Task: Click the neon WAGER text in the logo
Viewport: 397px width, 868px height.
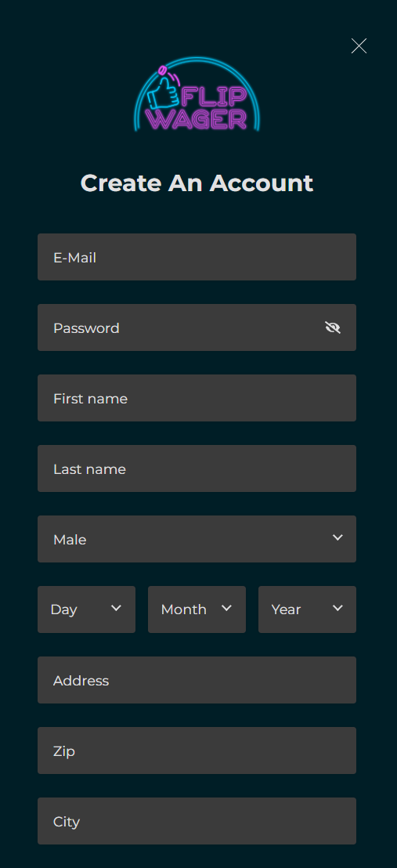Action: pyautogui.click(x=198, y=118)
